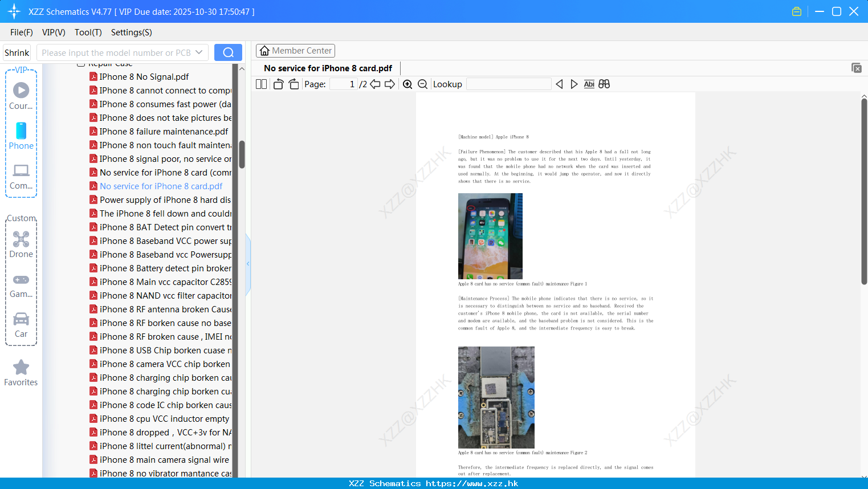Click PDF icon of iPhone 8 code IC row
Image resolution: width=868 pixels, height=489 pixels.
point(93,405)
